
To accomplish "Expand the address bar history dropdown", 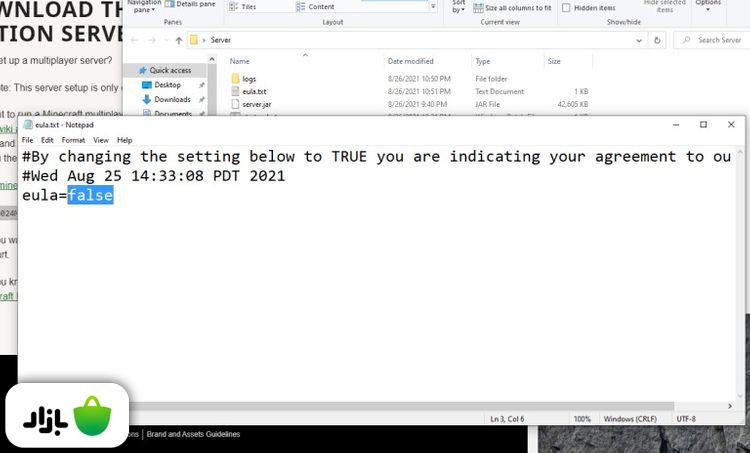I will pos(640,40).
